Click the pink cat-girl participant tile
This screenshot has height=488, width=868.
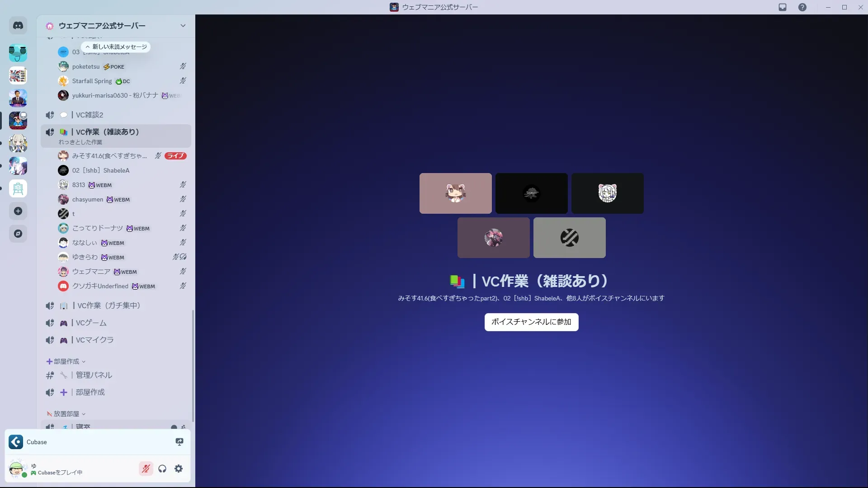coord(455,193)
